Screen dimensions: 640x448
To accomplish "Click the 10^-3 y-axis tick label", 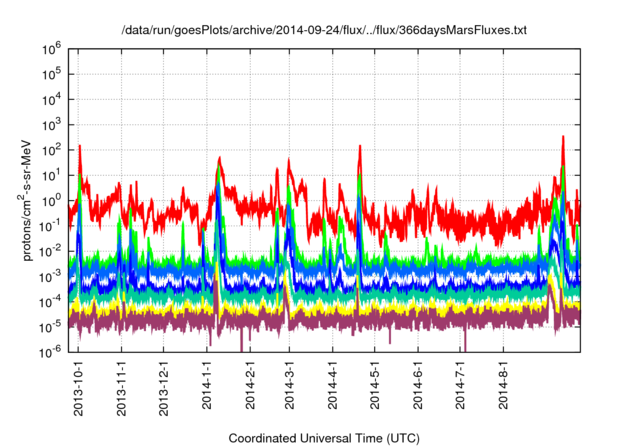I will (51, 276).
